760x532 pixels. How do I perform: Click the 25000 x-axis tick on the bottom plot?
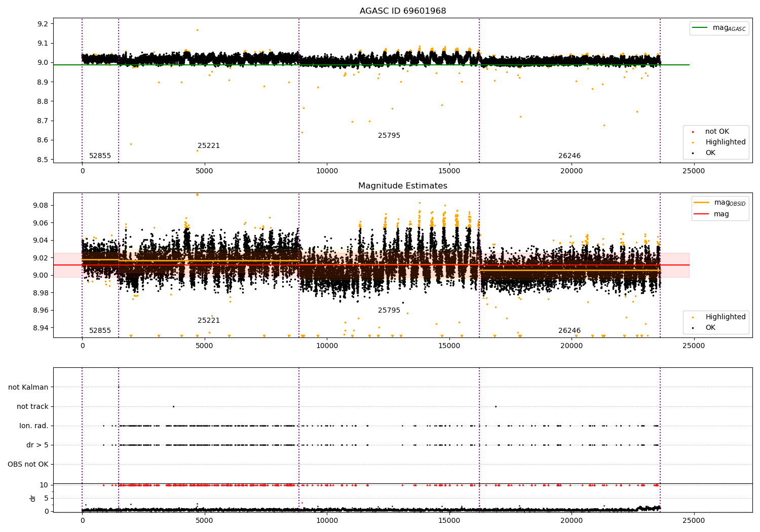pos(694,520)
